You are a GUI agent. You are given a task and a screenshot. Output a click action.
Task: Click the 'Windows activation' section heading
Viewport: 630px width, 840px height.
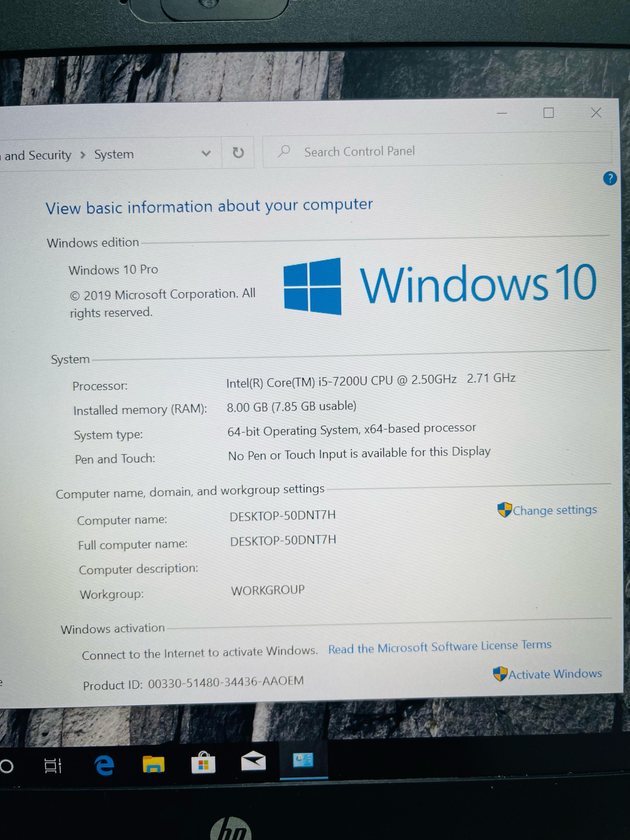113,629
